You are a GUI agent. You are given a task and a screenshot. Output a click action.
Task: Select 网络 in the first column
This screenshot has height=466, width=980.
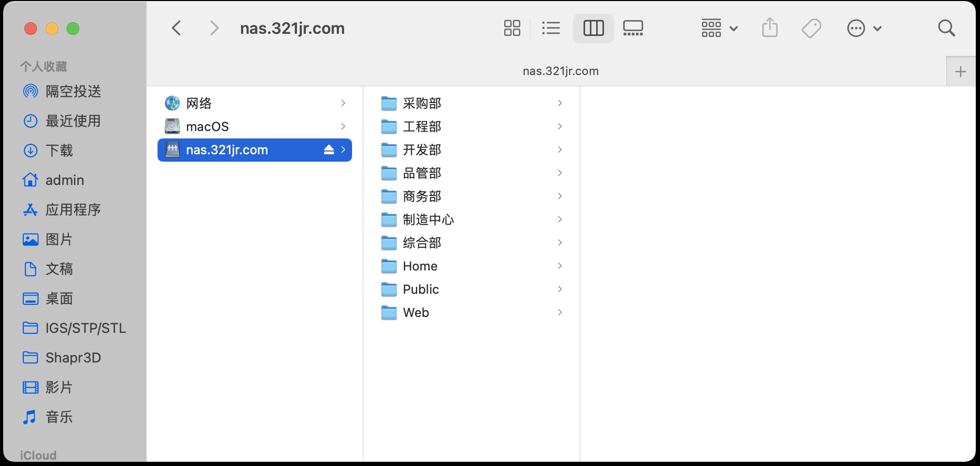(255, 103)
